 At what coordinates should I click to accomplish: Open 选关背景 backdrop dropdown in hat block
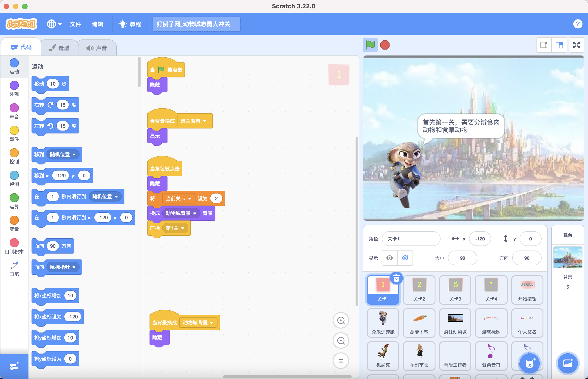(x=193, y=121)
